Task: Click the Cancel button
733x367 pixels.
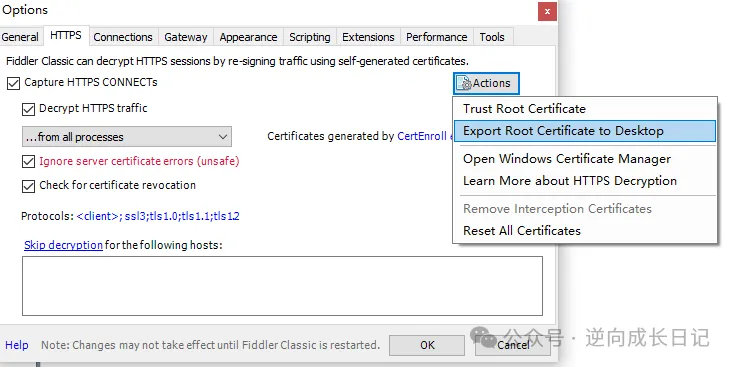Action: click(x=513, y=345)
